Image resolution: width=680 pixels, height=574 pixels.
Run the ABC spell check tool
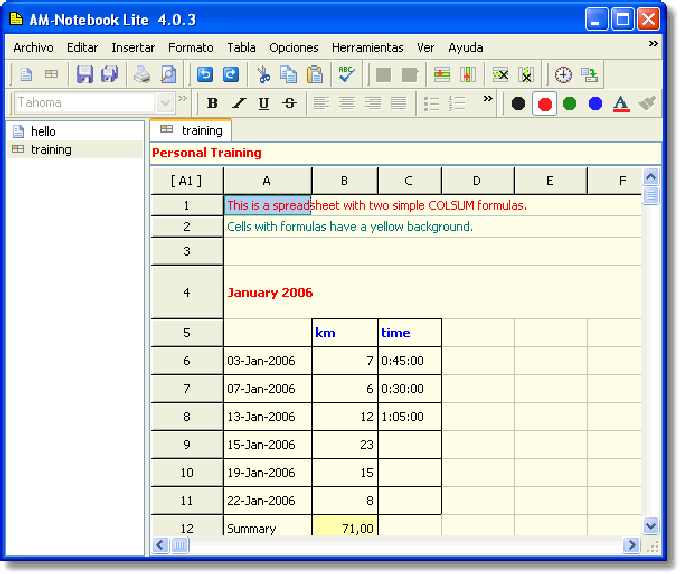click(347, 74)
